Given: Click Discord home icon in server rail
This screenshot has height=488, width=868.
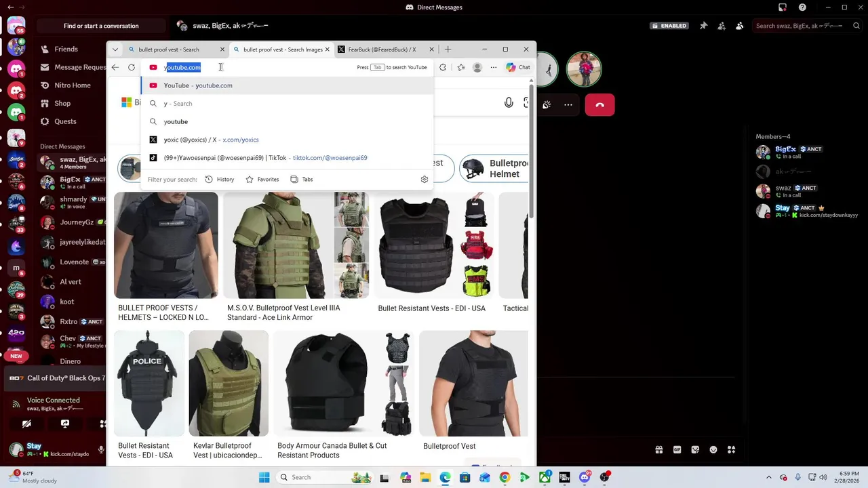Looking at the screenshot, I should pyautogui.click(x=16, y=26).
